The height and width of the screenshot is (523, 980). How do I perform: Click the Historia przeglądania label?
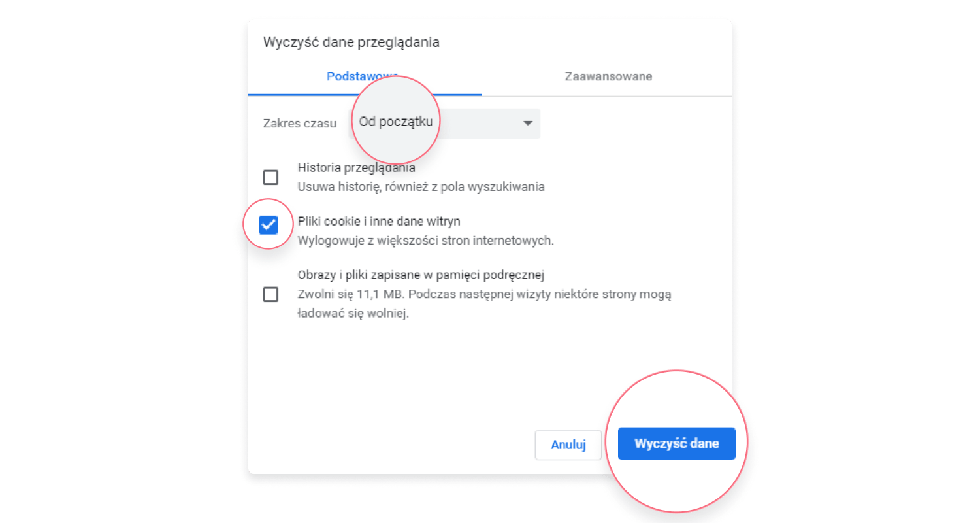tap(356, 168)
